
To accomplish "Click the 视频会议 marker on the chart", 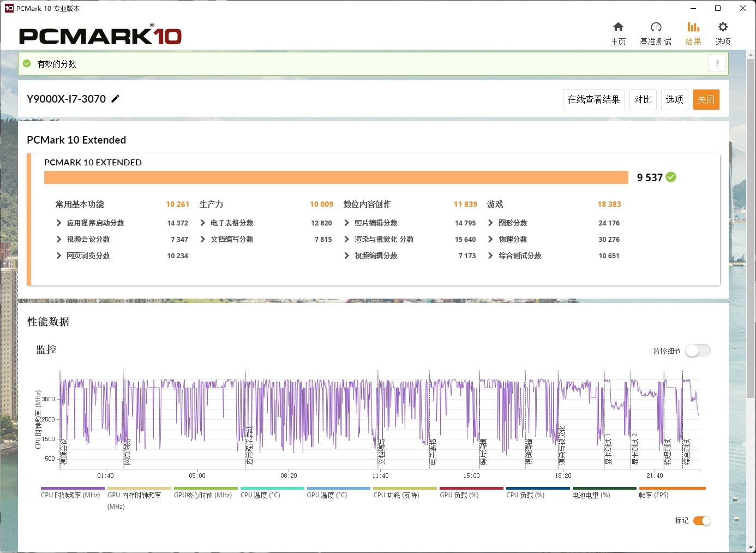I will (64, 451).
